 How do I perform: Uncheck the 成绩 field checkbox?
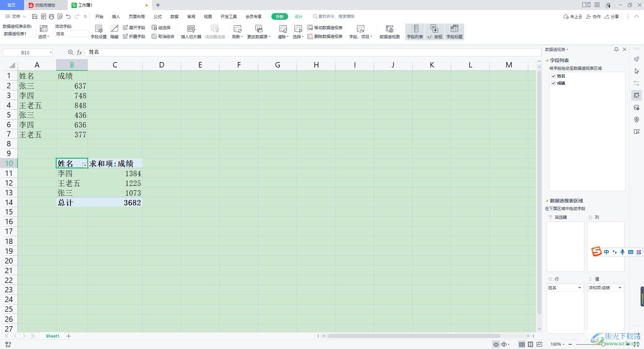click(x=553, y=83)
